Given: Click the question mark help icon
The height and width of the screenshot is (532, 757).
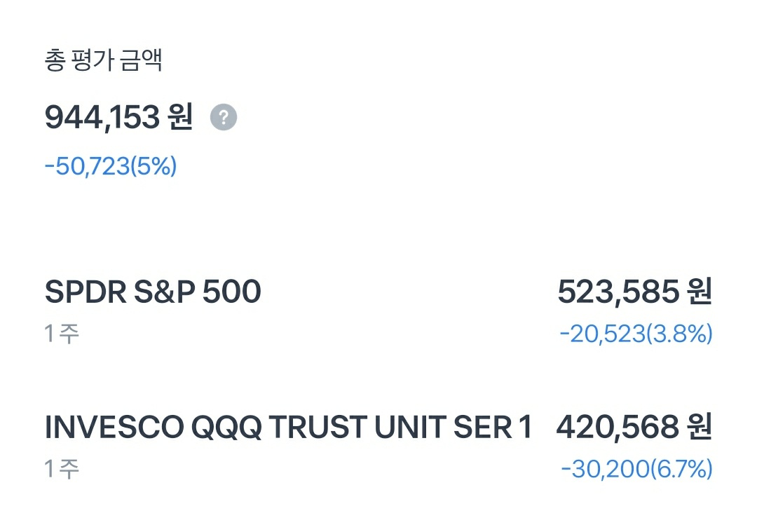Looking at the screenshot, I should coord(224,117).
